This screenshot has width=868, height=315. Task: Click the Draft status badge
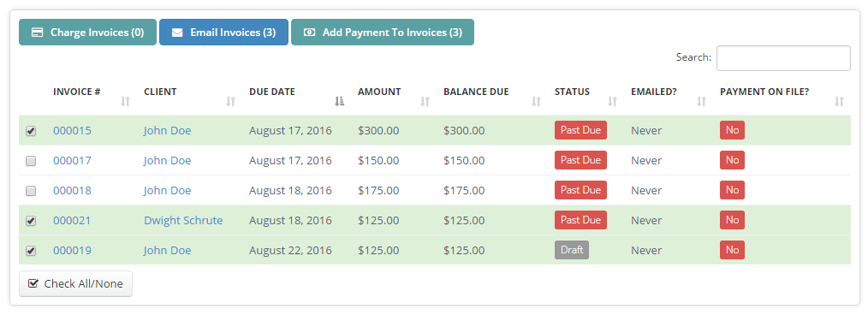point(572,250)
